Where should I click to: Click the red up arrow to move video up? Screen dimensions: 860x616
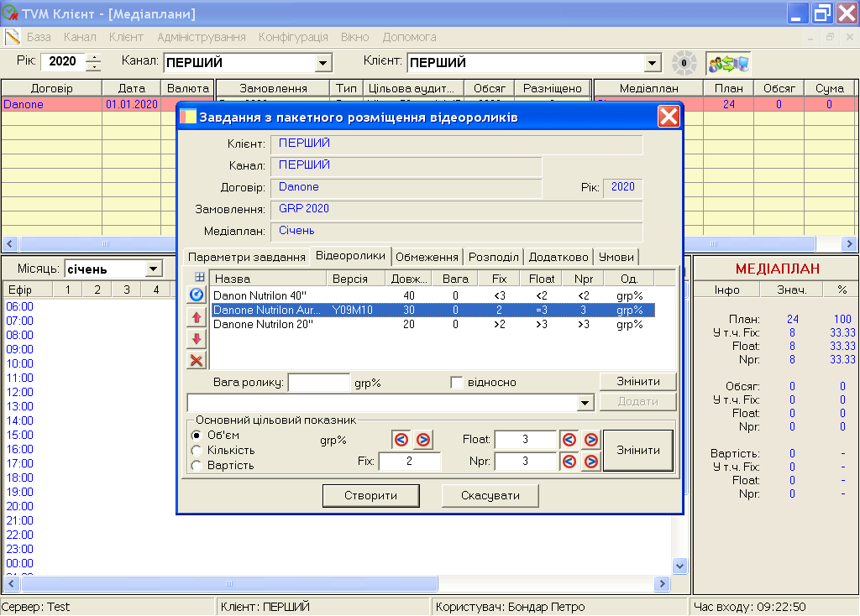click(197, 317)
